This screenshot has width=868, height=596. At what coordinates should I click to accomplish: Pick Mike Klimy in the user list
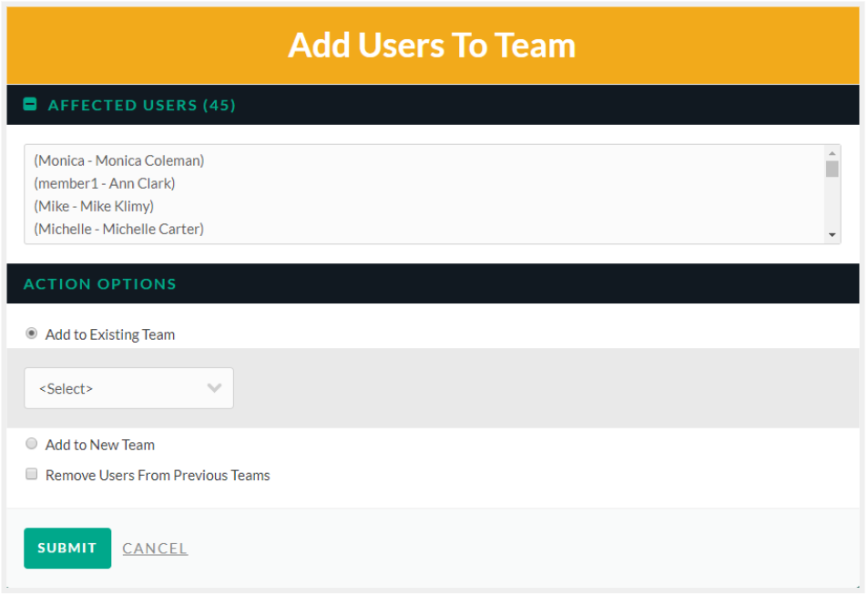click(94, 206)
